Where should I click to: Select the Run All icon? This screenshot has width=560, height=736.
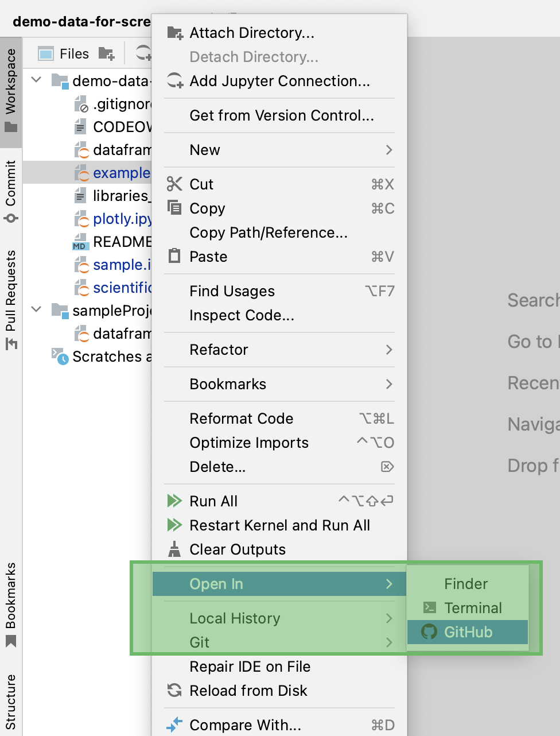[x=174, y=501]
